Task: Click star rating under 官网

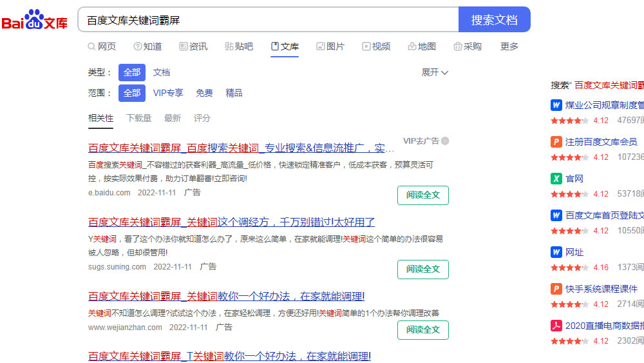Action: (x=570, y=194)
